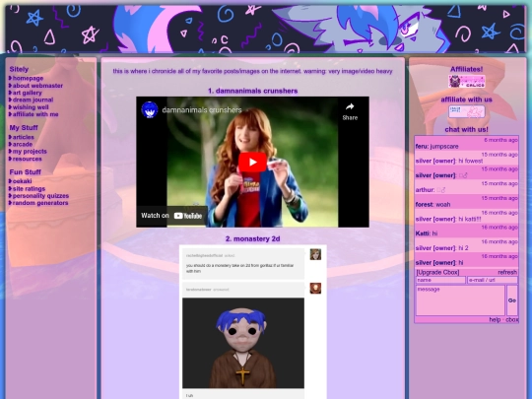Image resolution: width=532 pixels, height=399 pixels.
Task: Click the feru: jumpscare chat message
Action: click(466, 144)
